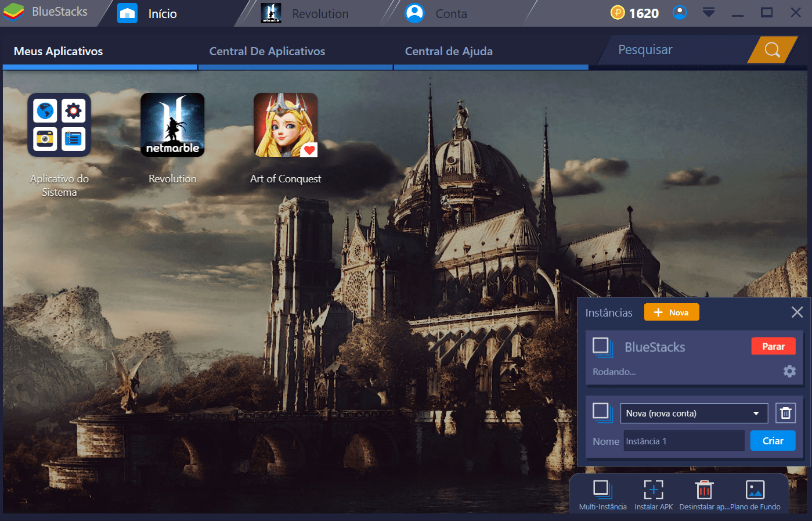Click the red Parar button
Image resolution: width=812 pixels, height=521 pixels.
click(x=773, y=346)
